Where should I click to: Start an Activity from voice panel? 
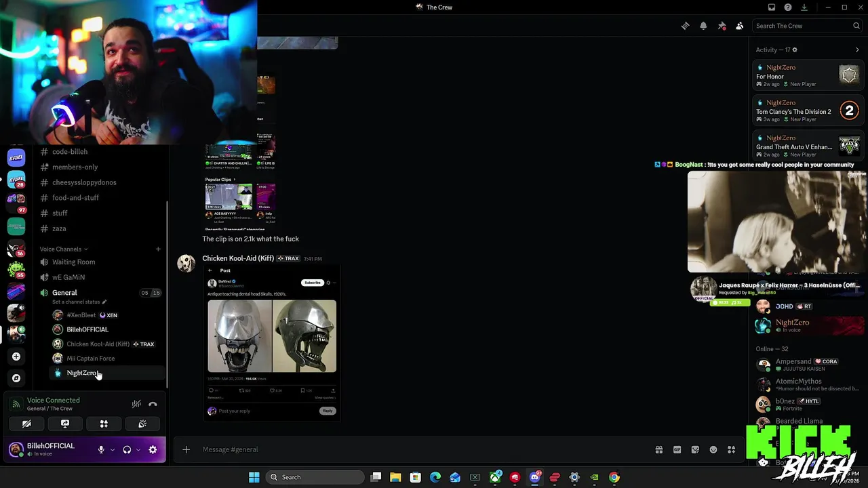coord(104,424)
